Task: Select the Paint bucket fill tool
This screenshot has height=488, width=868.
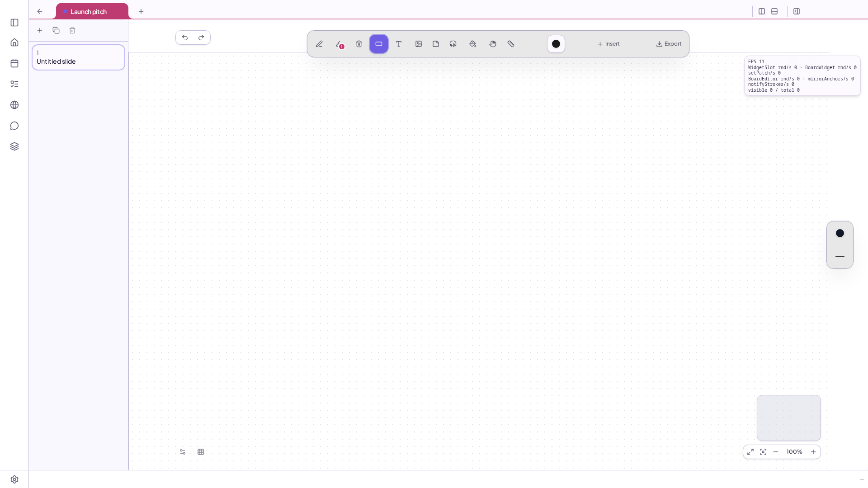Action: tap(473, 44)
